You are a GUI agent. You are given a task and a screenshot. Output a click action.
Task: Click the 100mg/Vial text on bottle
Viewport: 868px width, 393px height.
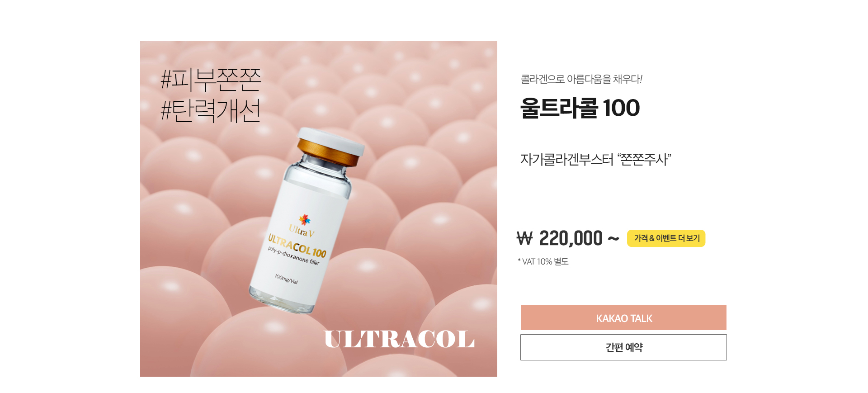tap(286, 279)
